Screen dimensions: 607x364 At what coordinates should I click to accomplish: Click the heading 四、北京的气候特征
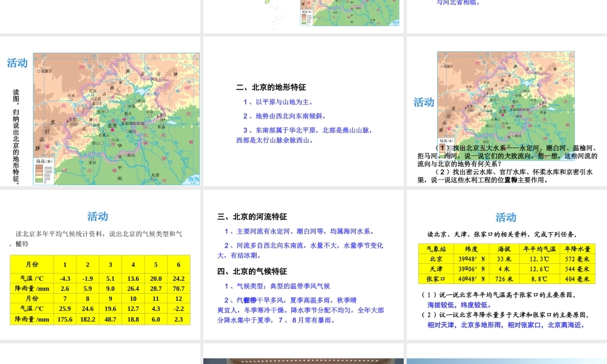pos(252,271)
